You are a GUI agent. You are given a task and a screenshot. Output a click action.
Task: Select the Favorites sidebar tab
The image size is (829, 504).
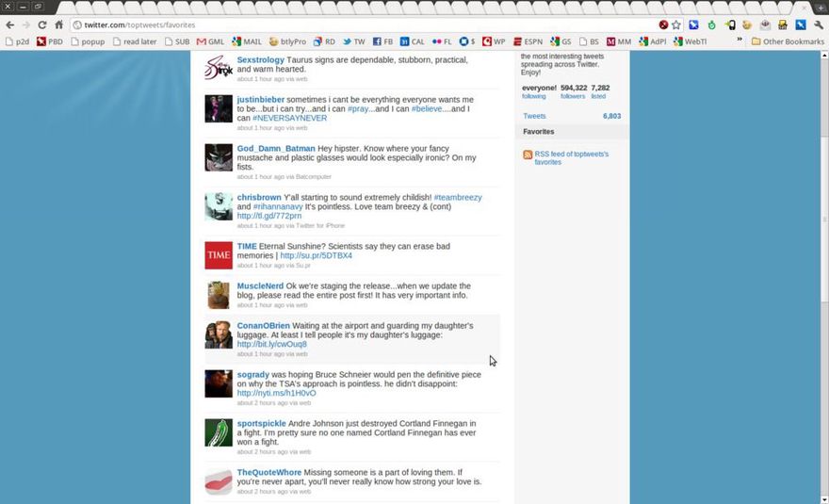click(572, 132)
